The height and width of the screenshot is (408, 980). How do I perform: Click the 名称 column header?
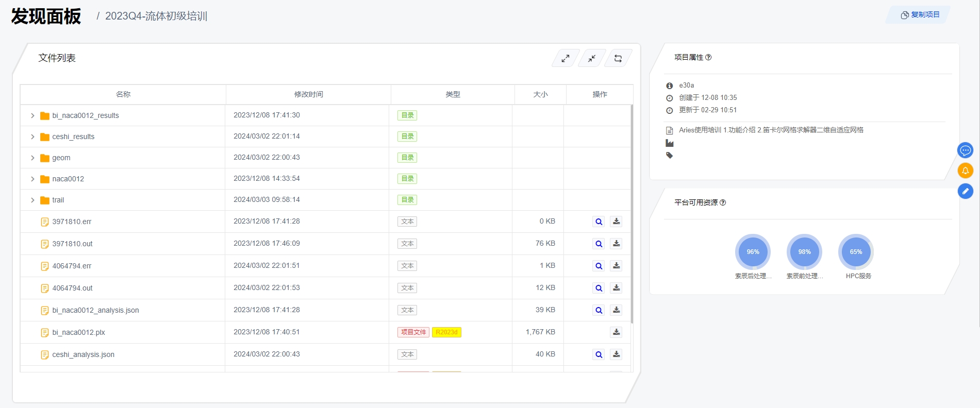coord(123,94)
